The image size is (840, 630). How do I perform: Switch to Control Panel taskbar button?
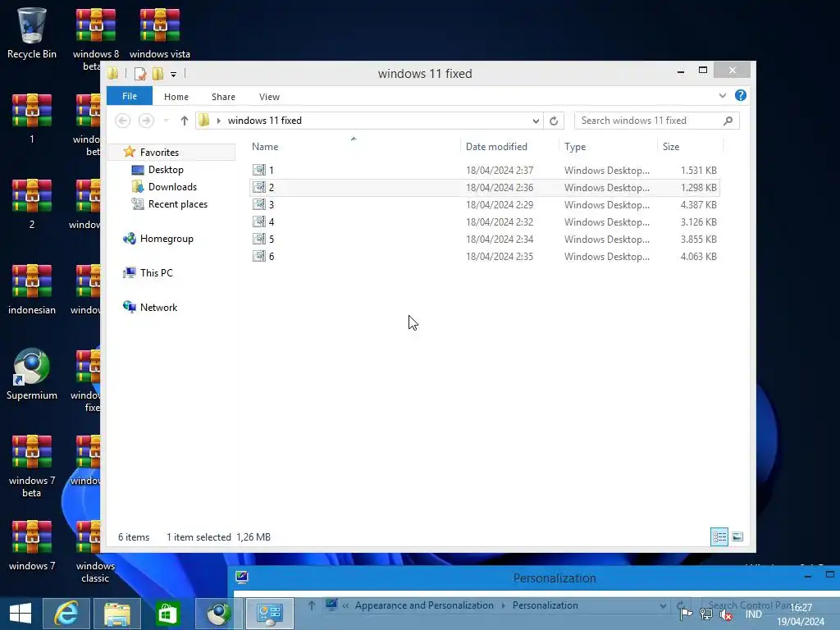click(x=269, y=614)
